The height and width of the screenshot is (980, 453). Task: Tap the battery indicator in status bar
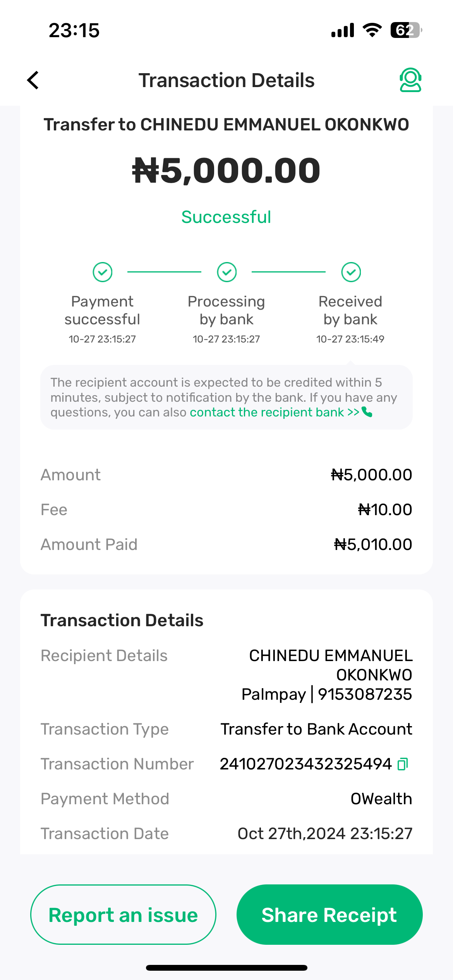[x=406, y=30]
